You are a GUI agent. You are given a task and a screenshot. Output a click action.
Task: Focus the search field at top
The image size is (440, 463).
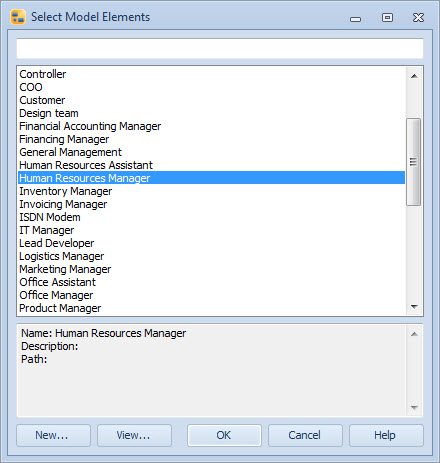220,49
